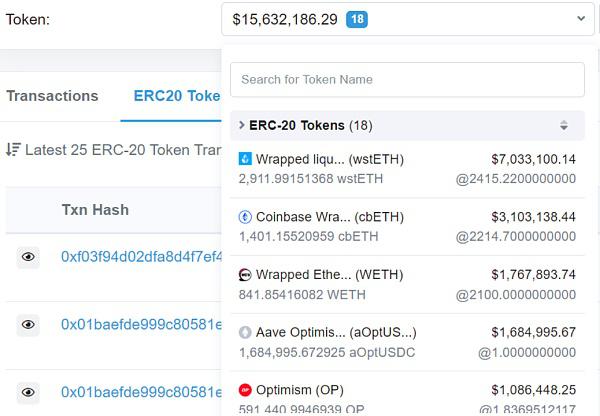Click the sort arrows in ERC-20 Tokens header
The image size is (600, 416).
(x=564, y=125)
